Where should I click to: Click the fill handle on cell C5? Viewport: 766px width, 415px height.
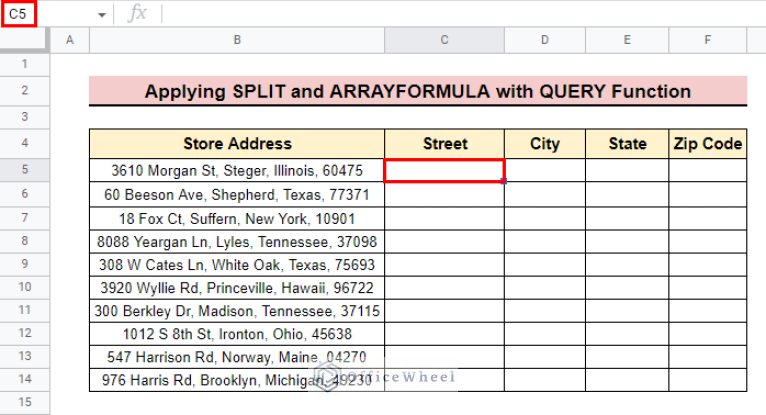(x=504, y=181)
